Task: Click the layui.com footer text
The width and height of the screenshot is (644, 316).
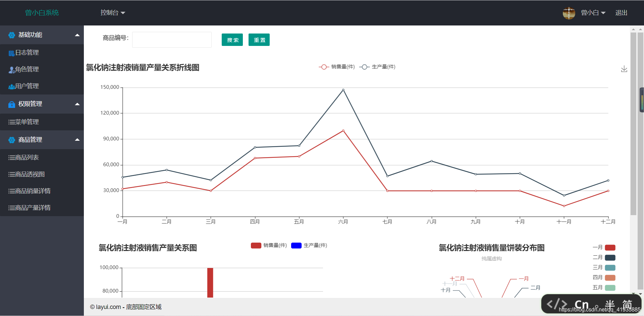Action: point(126,307)
